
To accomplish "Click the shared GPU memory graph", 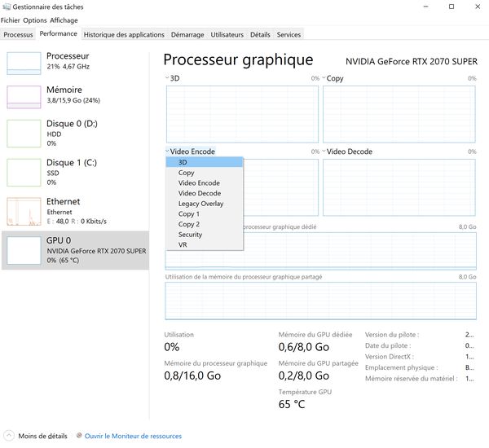I will coord(320,301).
